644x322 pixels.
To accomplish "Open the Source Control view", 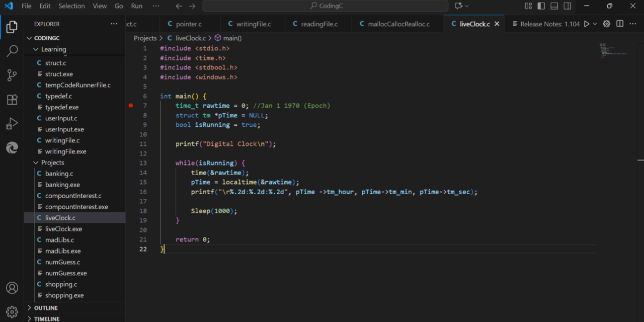I will click(12, 75).
